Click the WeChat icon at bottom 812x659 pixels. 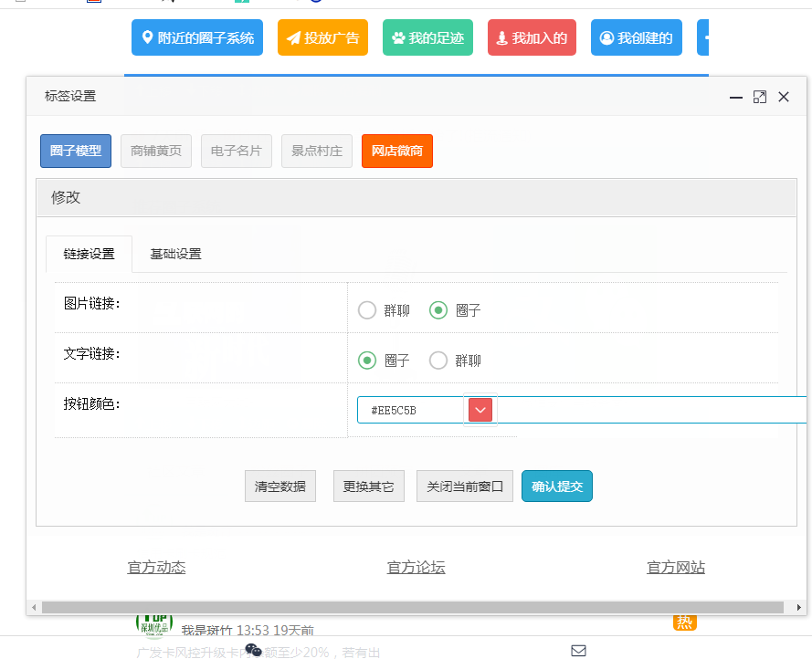254,650
